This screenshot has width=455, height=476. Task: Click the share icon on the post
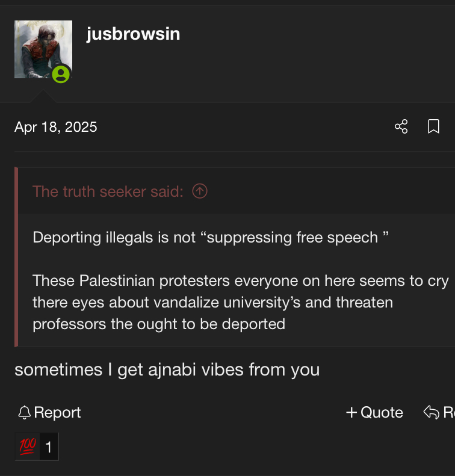(x=401, y=126)
